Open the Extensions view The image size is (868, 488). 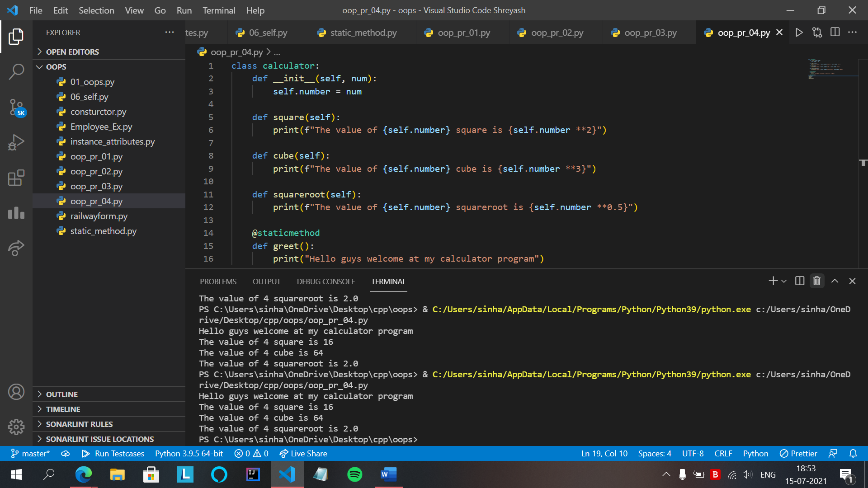[x=16, y=178]
